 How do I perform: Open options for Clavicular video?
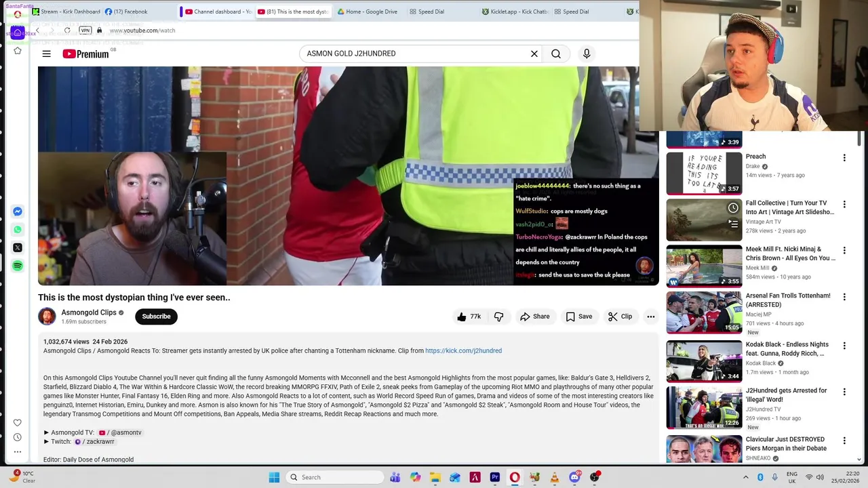click(x=844, y=441)
